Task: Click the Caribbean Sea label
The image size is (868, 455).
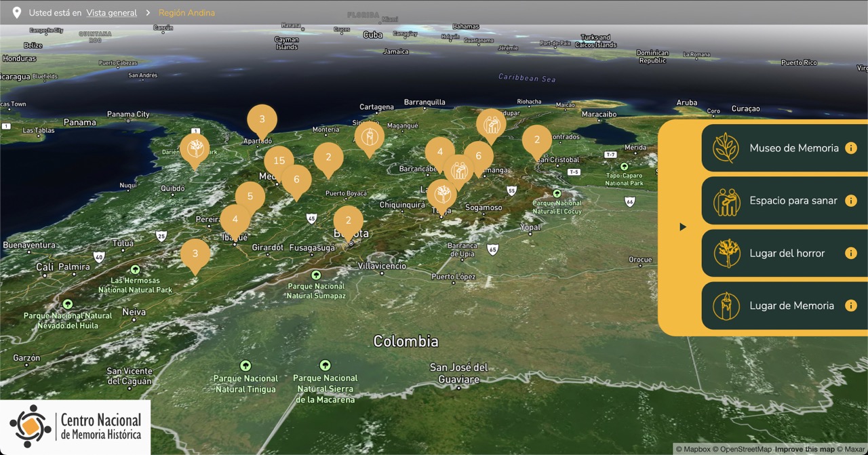Action: point(527,78)
